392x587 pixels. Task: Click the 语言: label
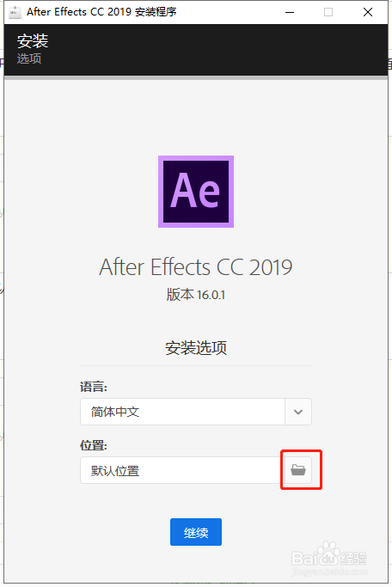click(x=93, y=387)
